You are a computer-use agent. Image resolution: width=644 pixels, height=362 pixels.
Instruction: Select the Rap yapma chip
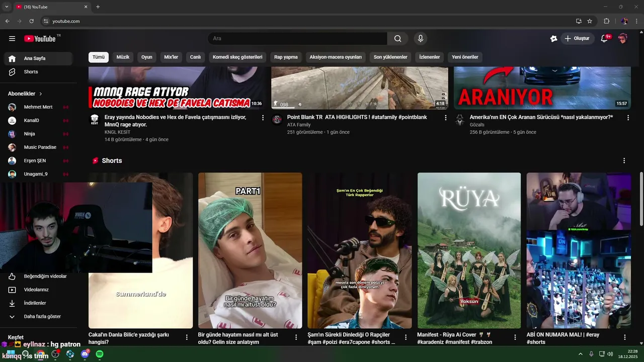pyautogui.click(x=286, y=57)
